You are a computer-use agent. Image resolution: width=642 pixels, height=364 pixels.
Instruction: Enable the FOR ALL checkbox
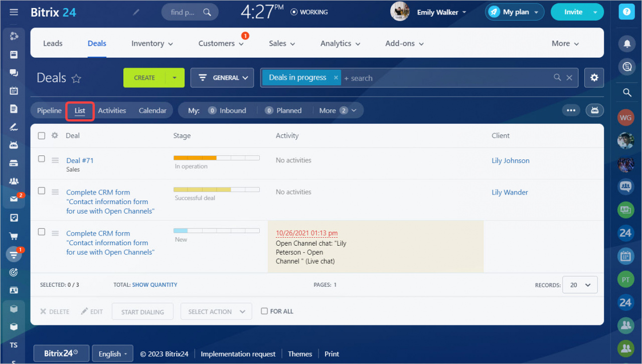point(264,311)
